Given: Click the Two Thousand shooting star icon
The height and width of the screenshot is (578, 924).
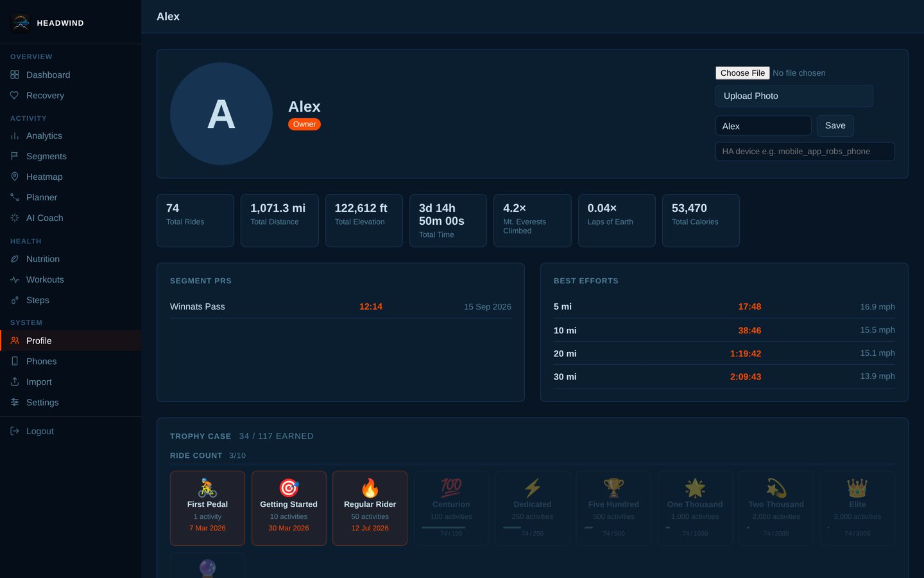Looking at the screenshot, I should (x=776, y=488).
